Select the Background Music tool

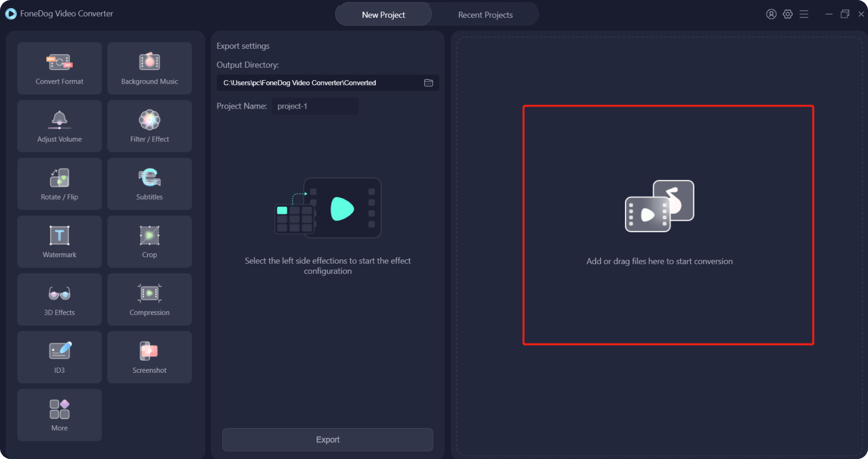tap(149, 68)
